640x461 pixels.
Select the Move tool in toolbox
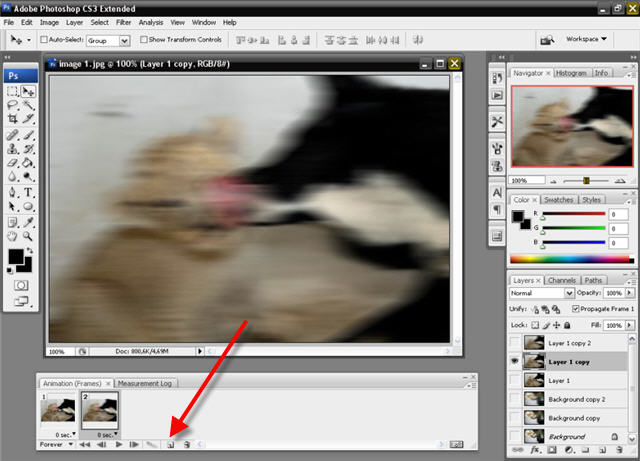pyautogui.click(x=28, y=91)
